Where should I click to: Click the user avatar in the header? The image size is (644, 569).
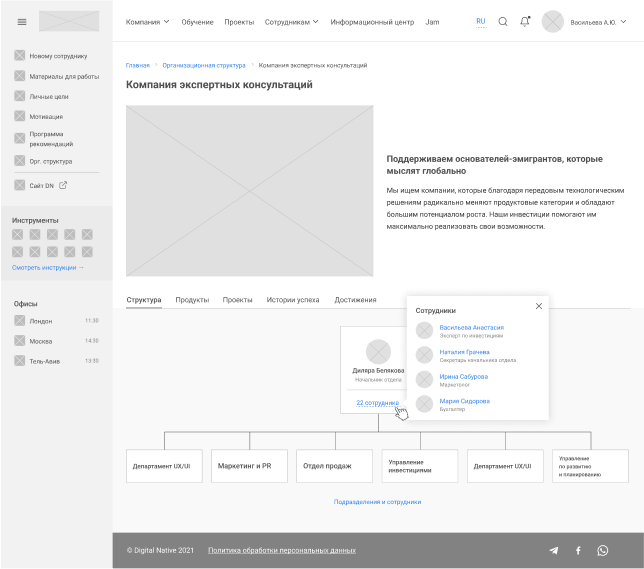tap(552, 22)
